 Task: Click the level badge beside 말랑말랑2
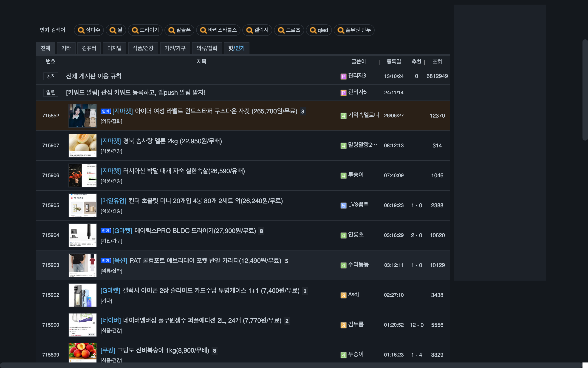(343, 146)
